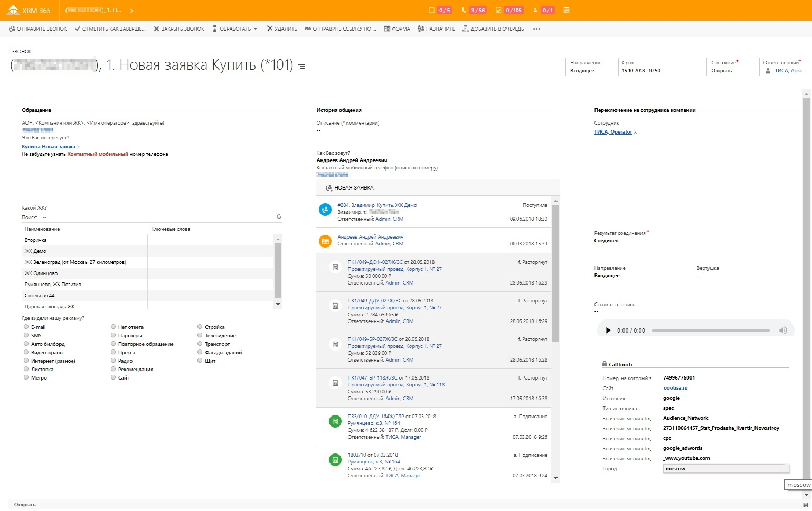812x511 pixels.
Task: Open the calendar icon in top bar
Action: coord(566,10)
